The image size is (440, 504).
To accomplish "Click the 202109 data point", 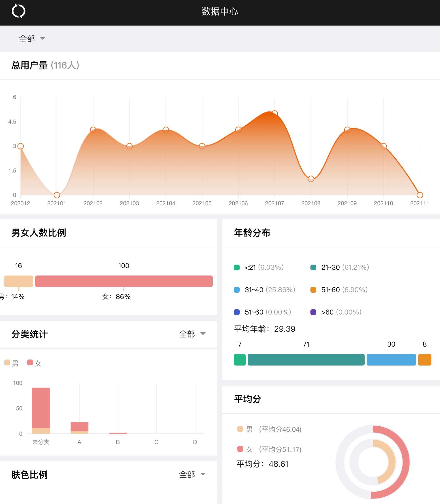I will click(347, 130).
